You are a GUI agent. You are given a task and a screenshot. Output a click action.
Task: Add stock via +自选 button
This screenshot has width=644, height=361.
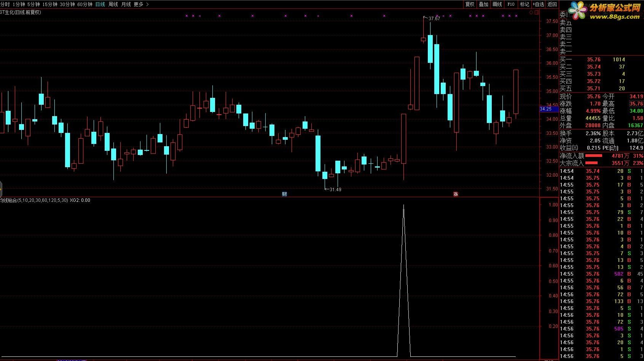tap(539, 4)
